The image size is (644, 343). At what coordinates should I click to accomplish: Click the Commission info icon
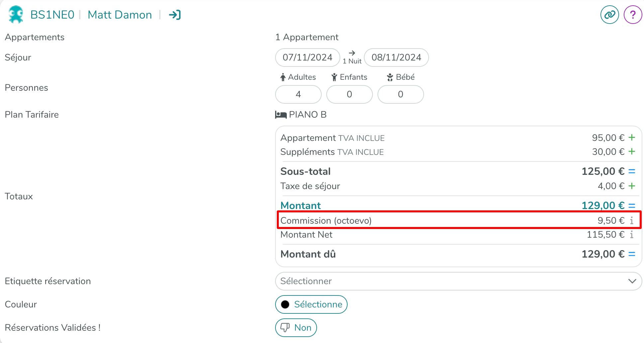(631, 221)
